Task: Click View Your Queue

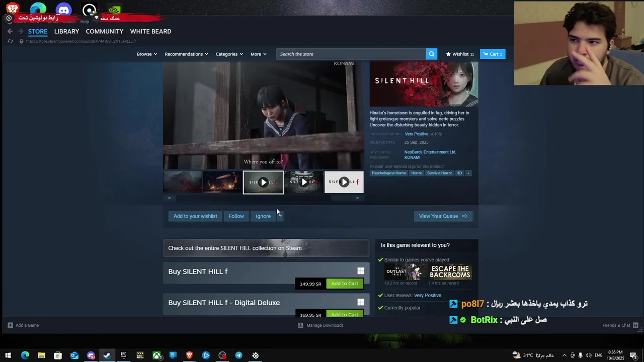Action: [x=443, y=216]
